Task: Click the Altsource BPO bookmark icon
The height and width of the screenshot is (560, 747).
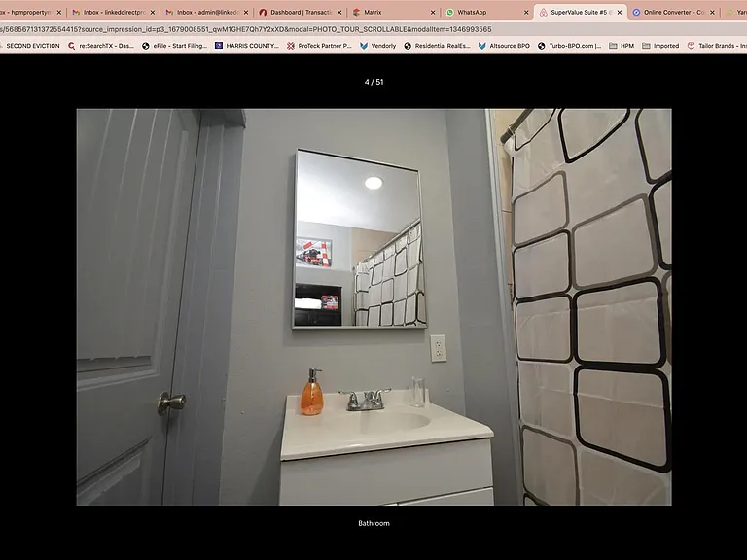Action: point(482,46)
